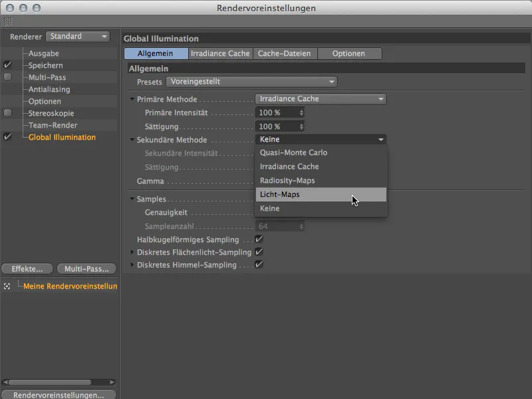Select Team-Render in the settings tree
This screenshot has width=532, height=399.
pyautogui.click(x=53, y=125)
